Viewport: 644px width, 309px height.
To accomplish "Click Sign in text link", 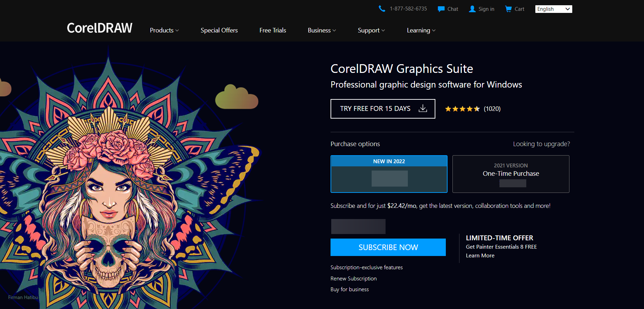I will pos(486,9).
